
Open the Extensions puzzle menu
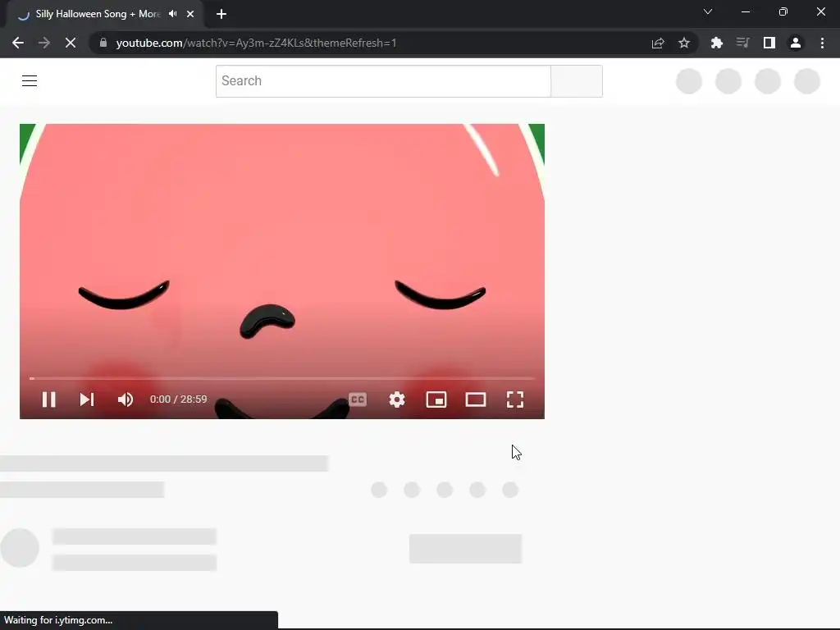click(x=717, y=43)
